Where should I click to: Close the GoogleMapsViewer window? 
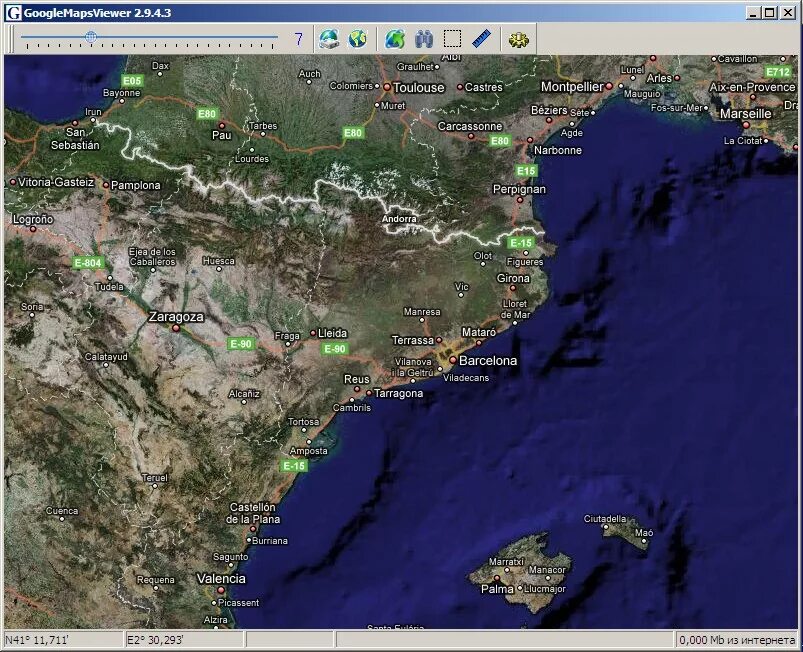point(788,13)
